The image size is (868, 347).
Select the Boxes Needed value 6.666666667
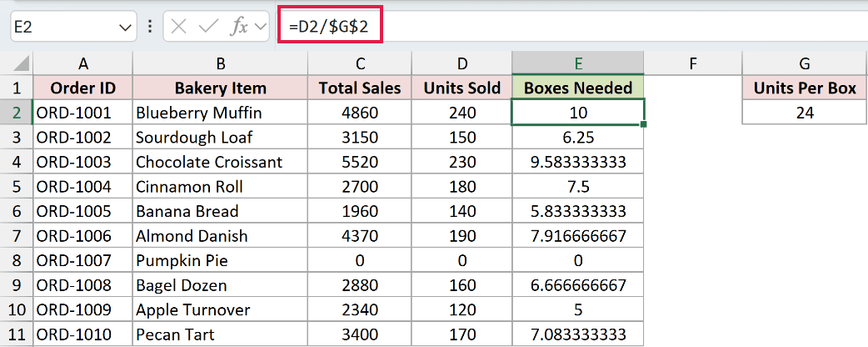pos(578,285)
